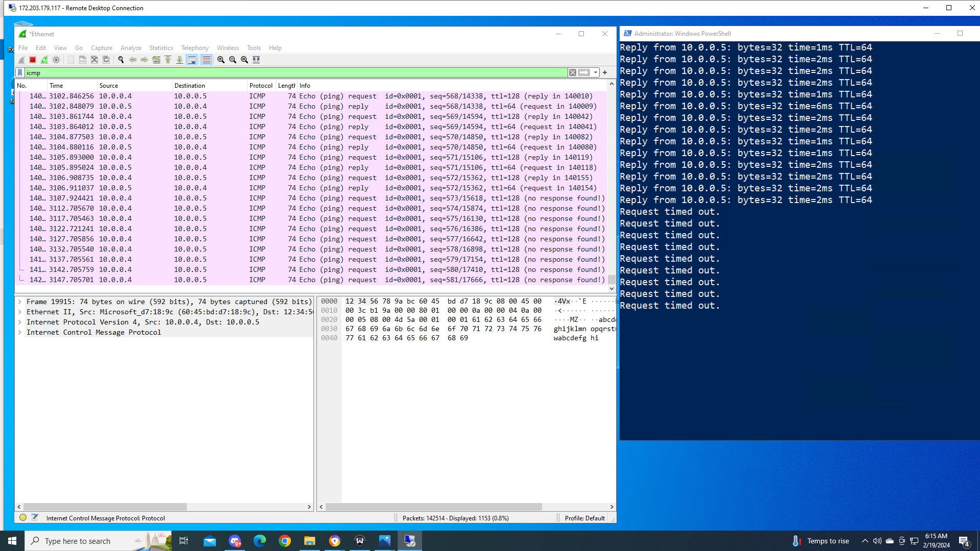The width and height of the screenshot is (980, 551).
Task: Stop capturing packets with red square
Action: pos(33,60)
